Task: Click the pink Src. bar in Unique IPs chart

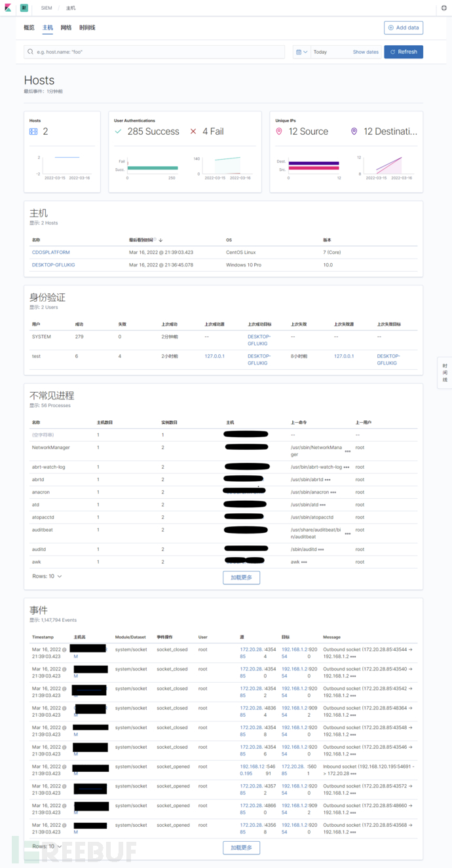Action: [x=314, y=168]
